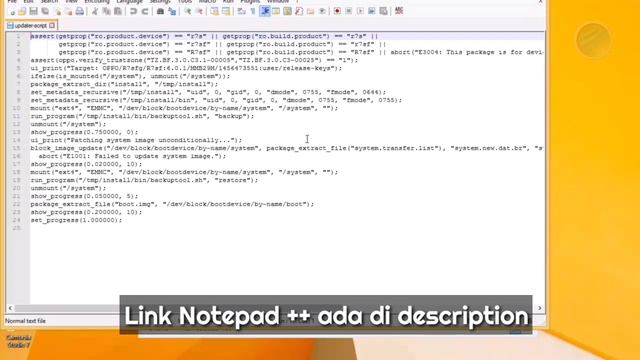Show the Document Map panel icon
Image resolution: width=640 pixels, height=360 pixels.
coord(288,11)
